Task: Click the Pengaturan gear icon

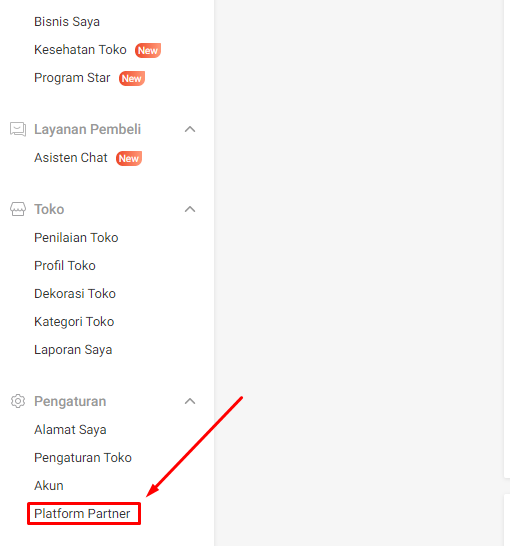Action: 18,401
